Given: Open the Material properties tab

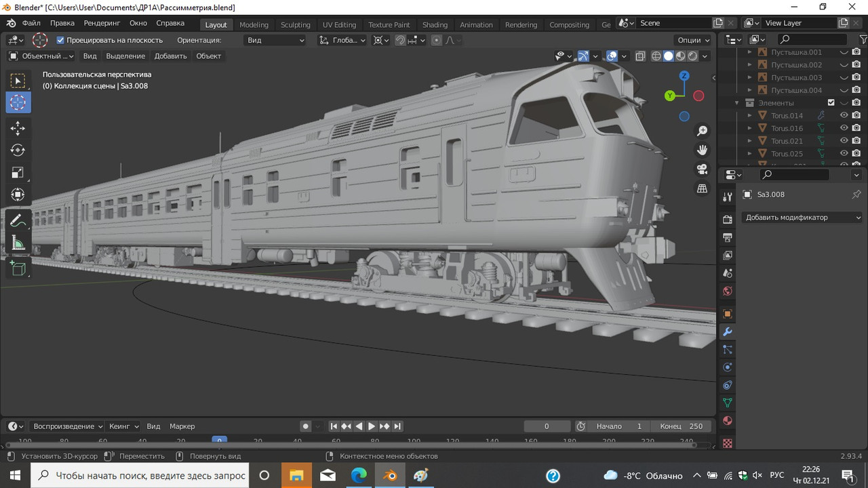Looking at the screenshot, I should point(728,420).
